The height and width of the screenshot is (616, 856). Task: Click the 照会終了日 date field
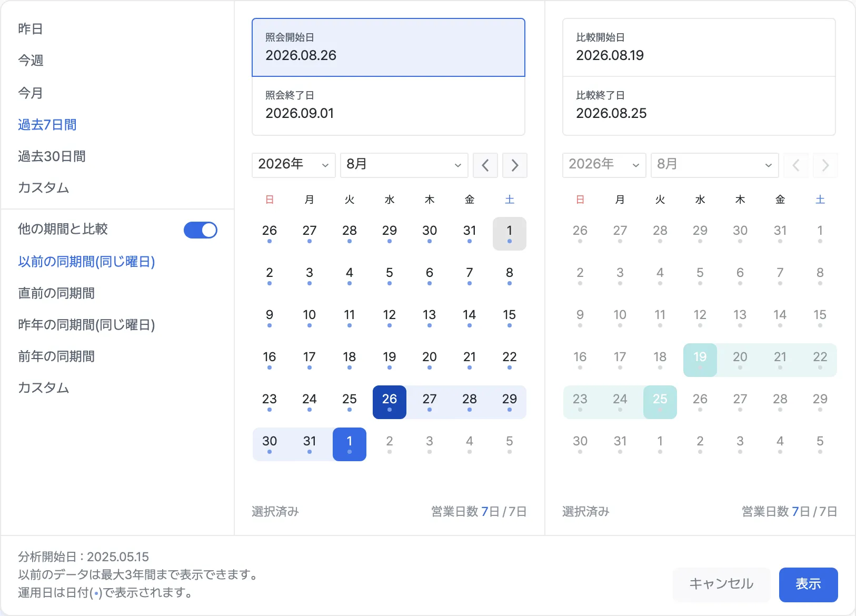[389, 106]
